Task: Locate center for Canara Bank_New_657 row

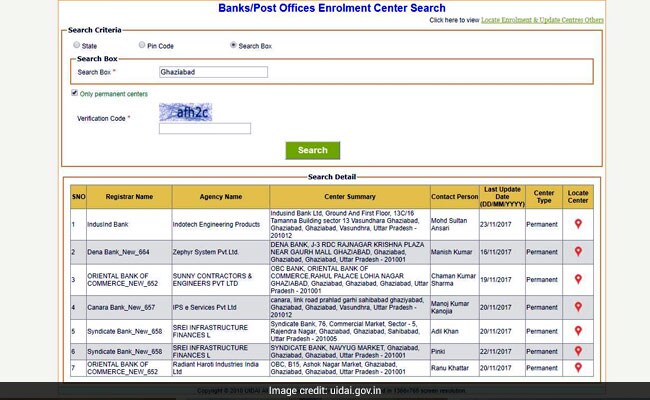Action: (x=578, y=307)
